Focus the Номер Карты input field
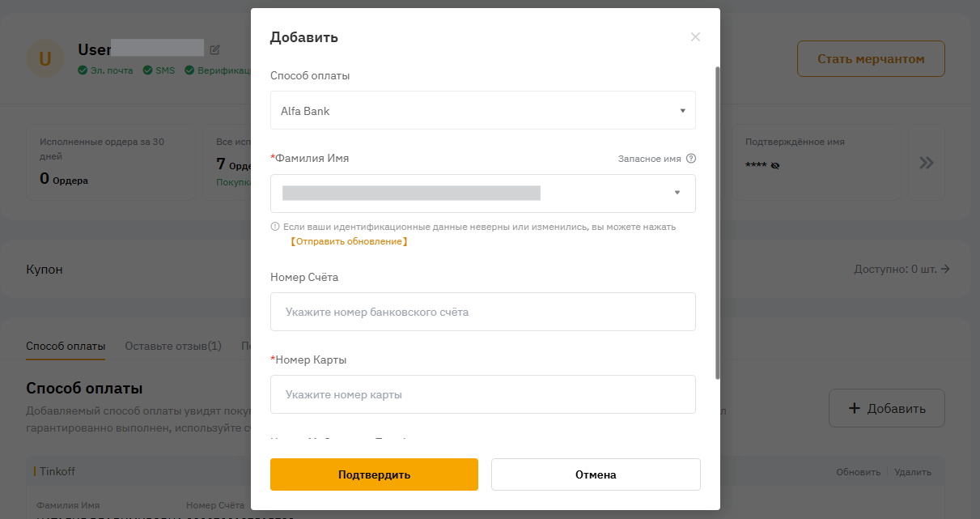 pos(482,395)
